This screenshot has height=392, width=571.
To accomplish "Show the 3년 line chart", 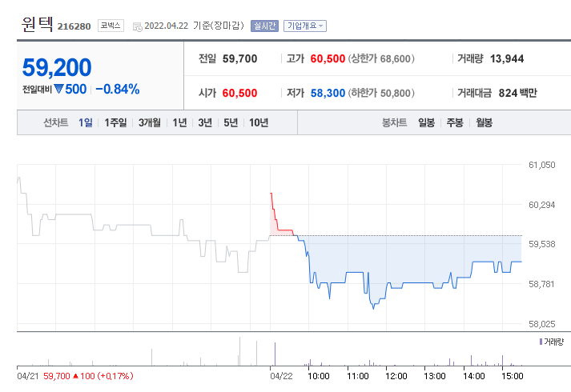I will (205, 122).
